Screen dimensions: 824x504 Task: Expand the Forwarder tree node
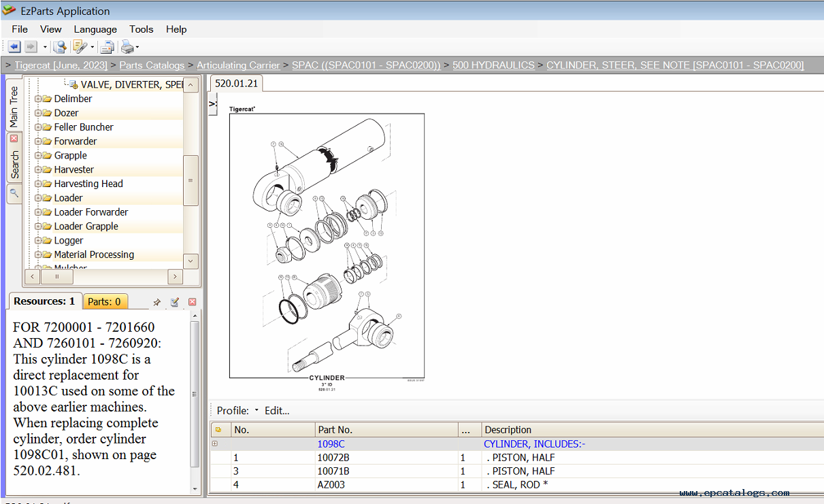pos(38,141)
